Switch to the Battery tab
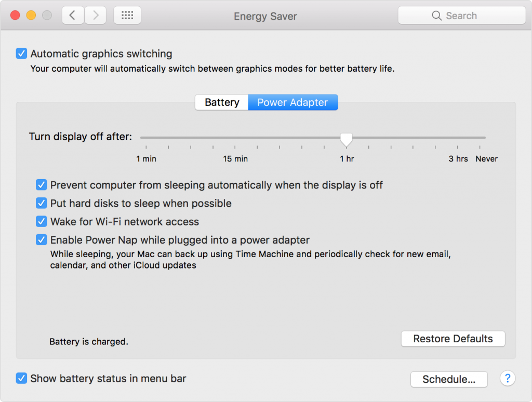532x402 pixels. (221, 102)
